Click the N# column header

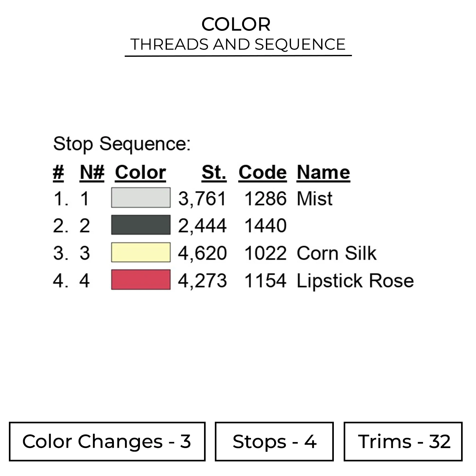pyautogui.click(x=92, y=173)
